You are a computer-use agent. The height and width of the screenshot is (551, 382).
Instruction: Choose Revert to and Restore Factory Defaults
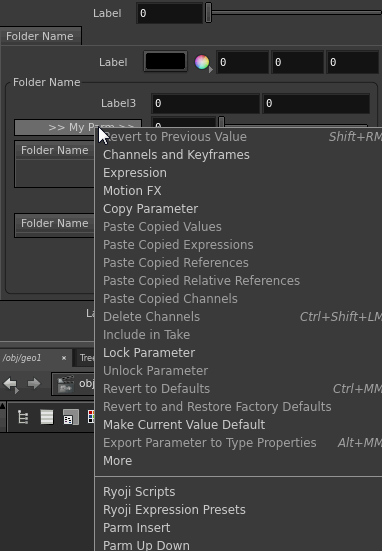tap(239, 407)
